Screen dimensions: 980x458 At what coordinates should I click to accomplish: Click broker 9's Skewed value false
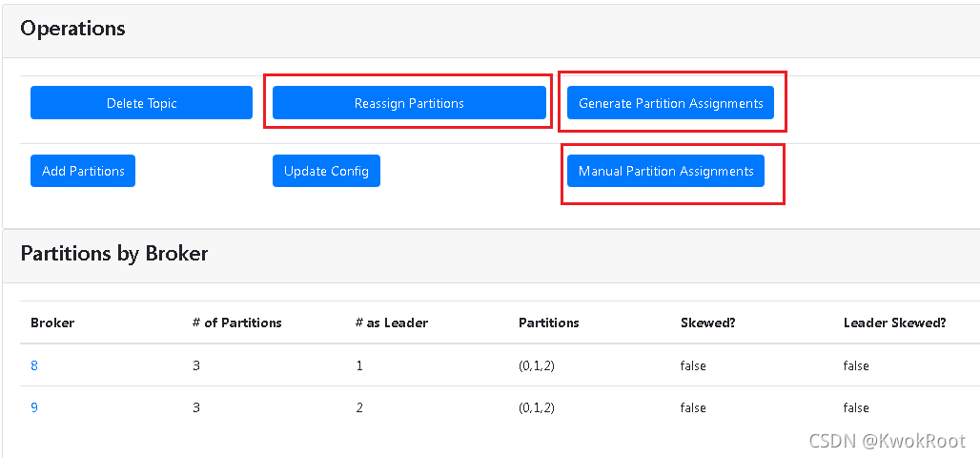point(693,407)
